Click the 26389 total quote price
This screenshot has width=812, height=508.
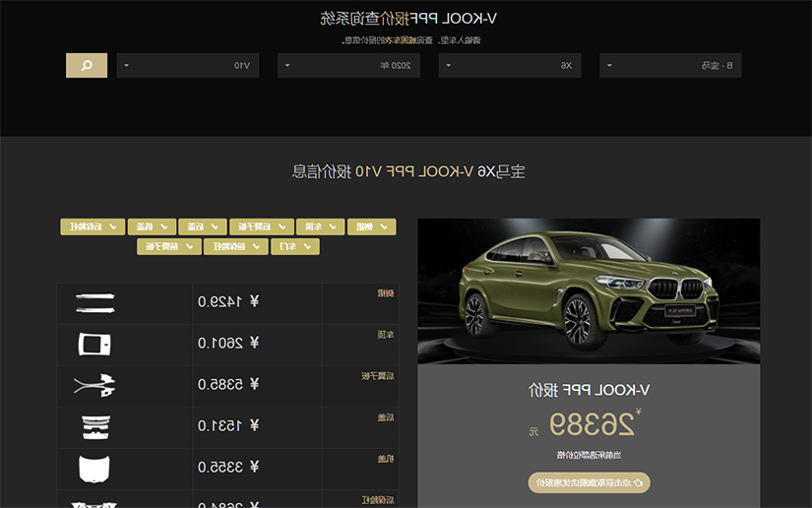point(592,424)
